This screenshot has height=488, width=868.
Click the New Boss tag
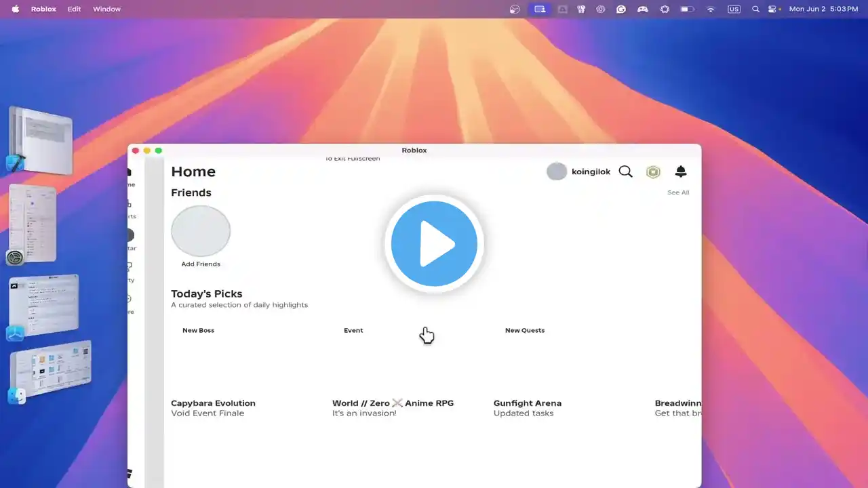198,331
